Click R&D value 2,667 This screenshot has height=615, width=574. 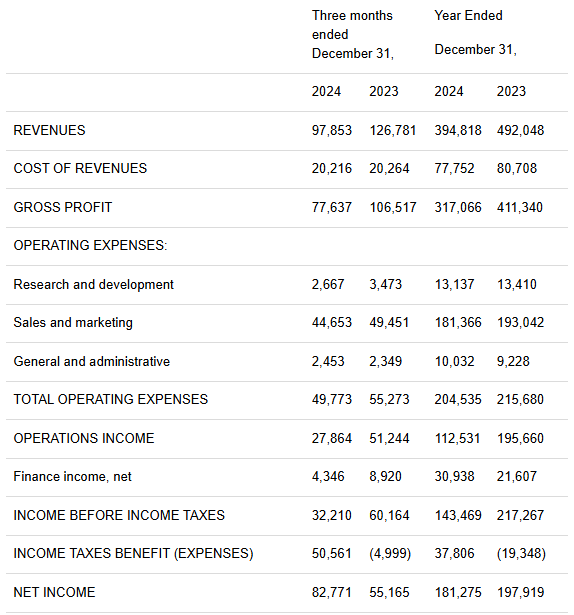(328, 284)
